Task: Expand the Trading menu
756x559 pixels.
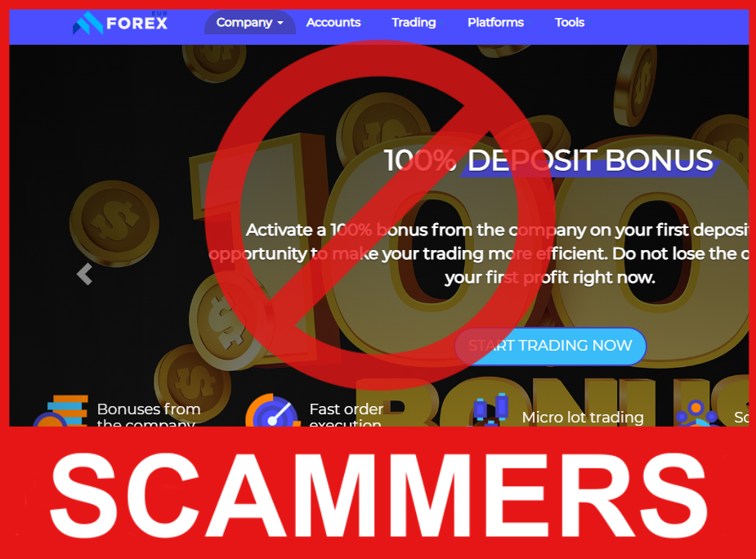Action: tap(414, 23)
